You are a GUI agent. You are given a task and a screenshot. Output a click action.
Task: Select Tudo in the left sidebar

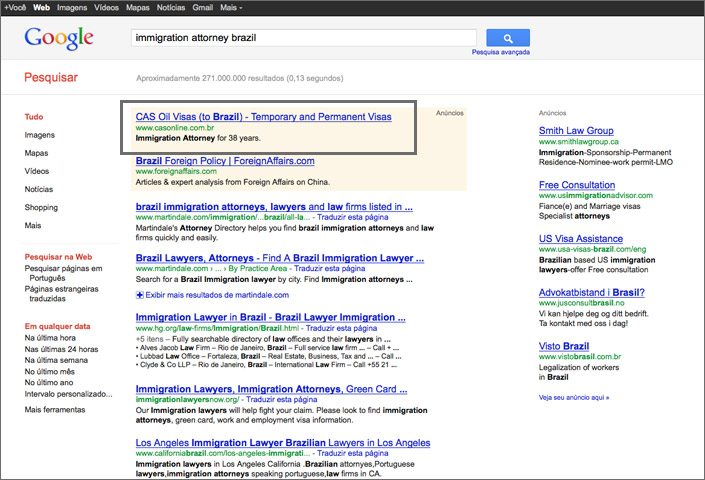tap(34, 117)
